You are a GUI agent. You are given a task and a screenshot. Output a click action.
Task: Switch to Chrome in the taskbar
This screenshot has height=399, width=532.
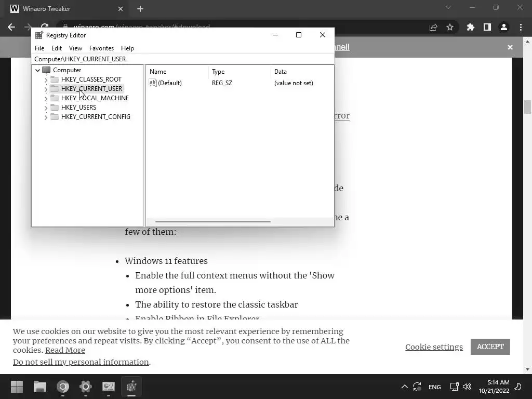click(x=63, y=387)
